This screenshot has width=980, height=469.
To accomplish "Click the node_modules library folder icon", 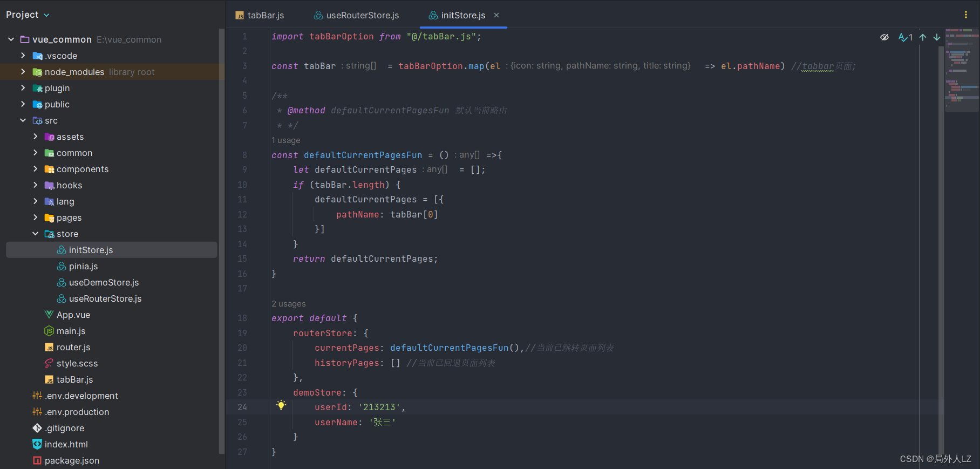I will coord(37,72).
